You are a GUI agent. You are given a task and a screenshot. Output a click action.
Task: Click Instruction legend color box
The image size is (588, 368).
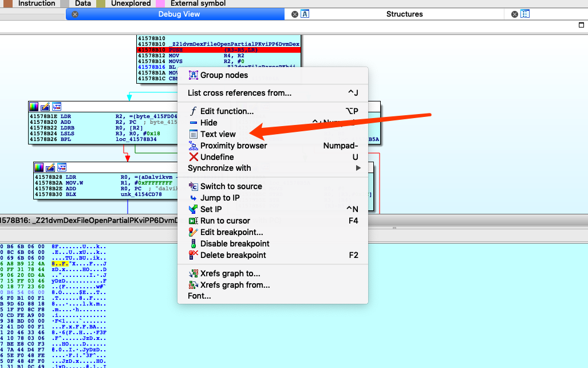click(8, 4)
